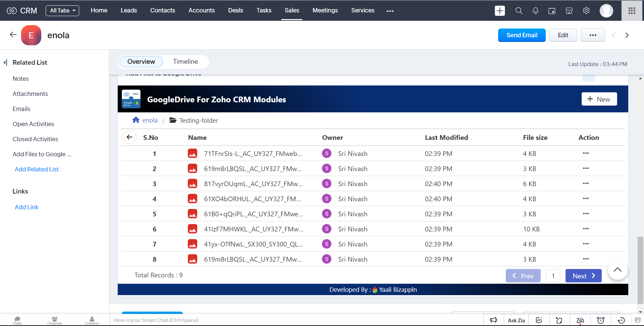Screen dimensions: 644x326
Task: Click back arrow in file table header
Action: (129, 137)
